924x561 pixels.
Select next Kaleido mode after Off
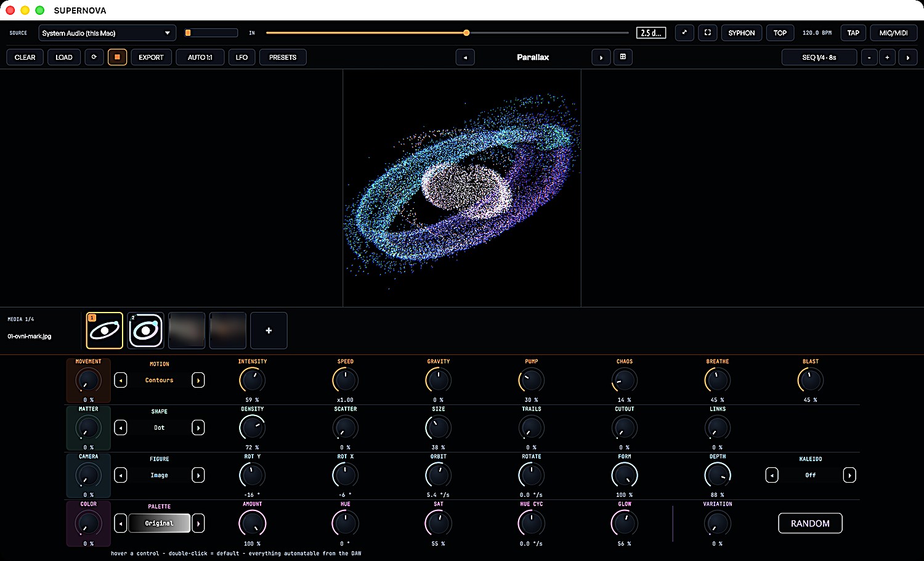[x=849, y=475]
